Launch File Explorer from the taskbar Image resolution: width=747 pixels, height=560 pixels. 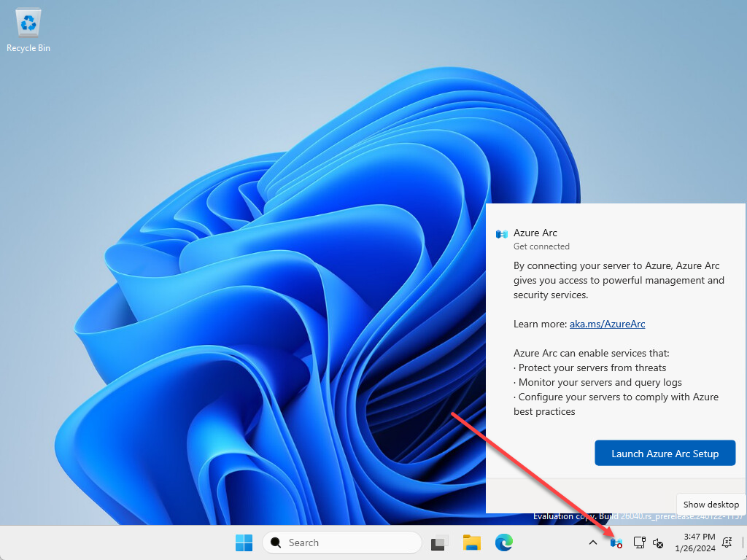(472, 542)
